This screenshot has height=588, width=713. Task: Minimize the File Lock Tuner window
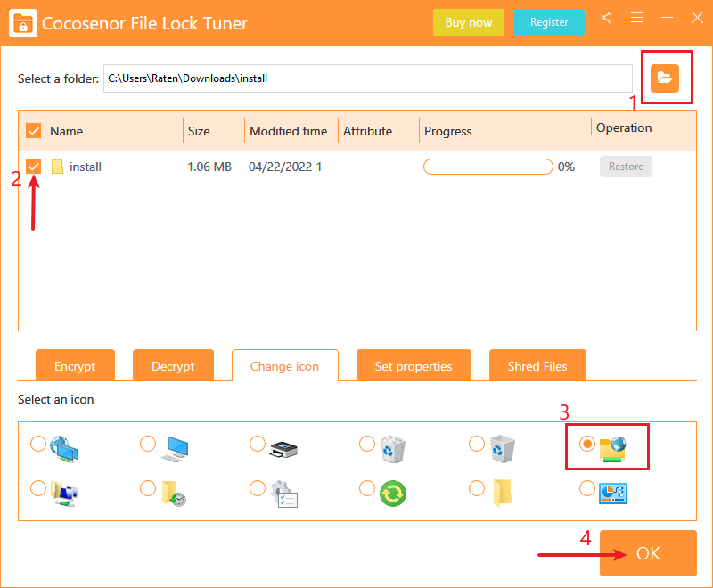(667, 18)
